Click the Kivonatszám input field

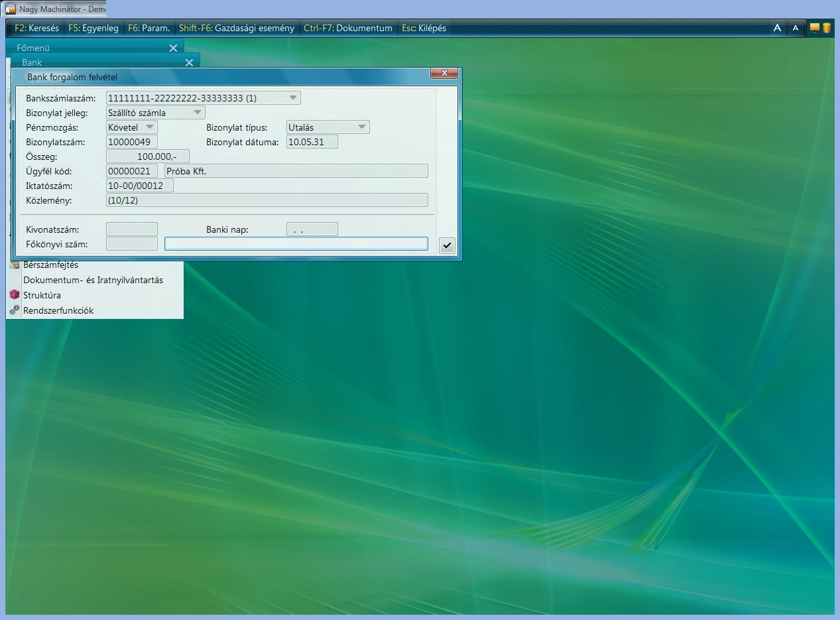pyautogui.click(x=132, y=229)
